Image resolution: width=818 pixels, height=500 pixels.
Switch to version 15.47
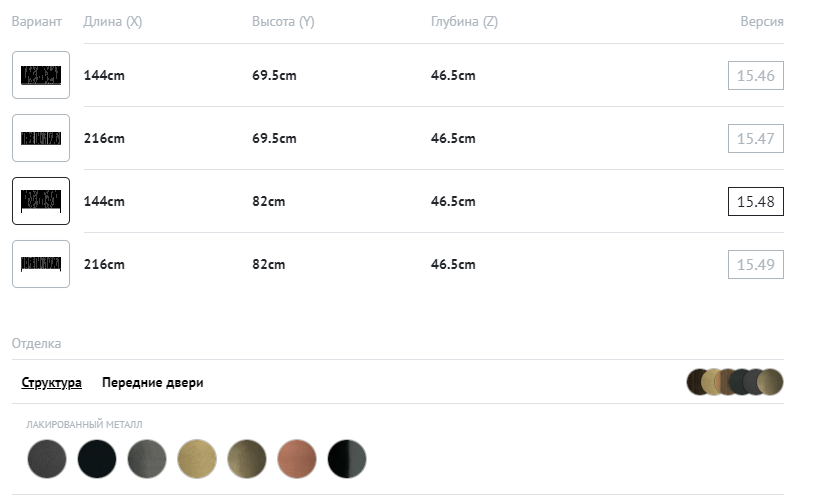(x=755, y=139)
